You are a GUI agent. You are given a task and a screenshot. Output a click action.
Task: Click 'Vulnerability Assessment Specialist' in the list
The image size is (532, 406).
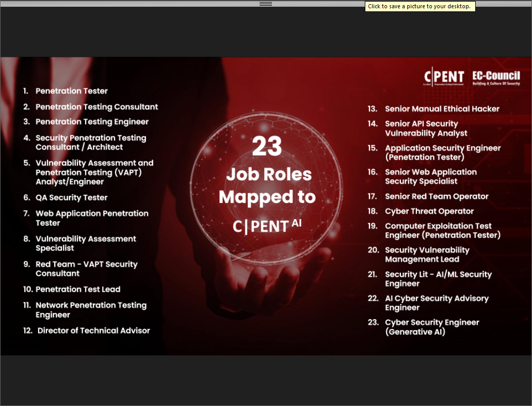(86, 243)
